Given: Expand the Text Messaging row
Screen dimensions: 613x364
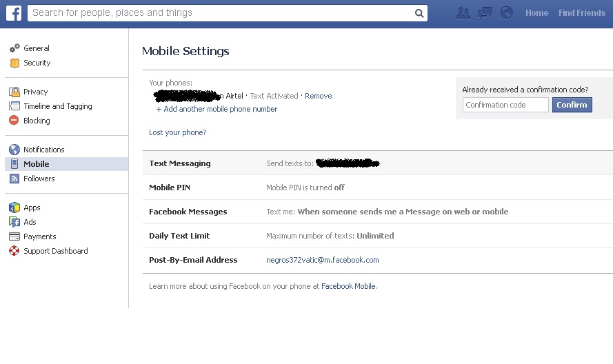Looking at the screenshot, I should pos(378,163).
